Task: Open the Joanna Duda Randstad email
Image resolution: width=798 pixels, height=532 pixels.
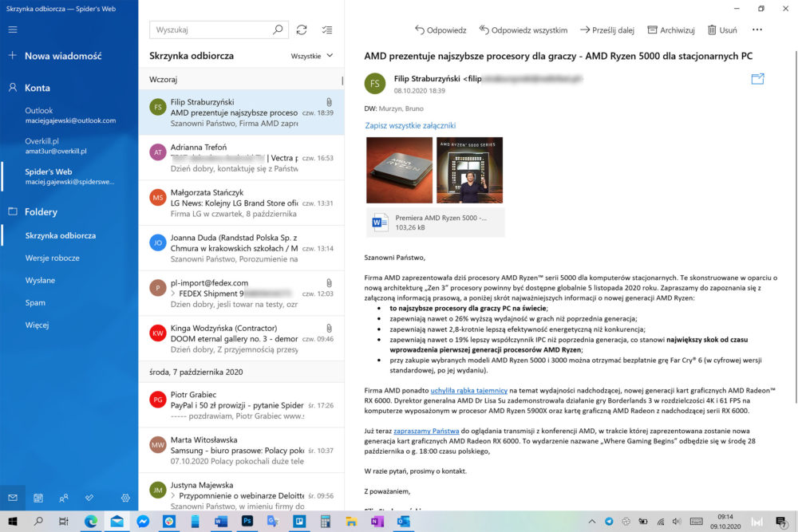Action: point(241,248)
